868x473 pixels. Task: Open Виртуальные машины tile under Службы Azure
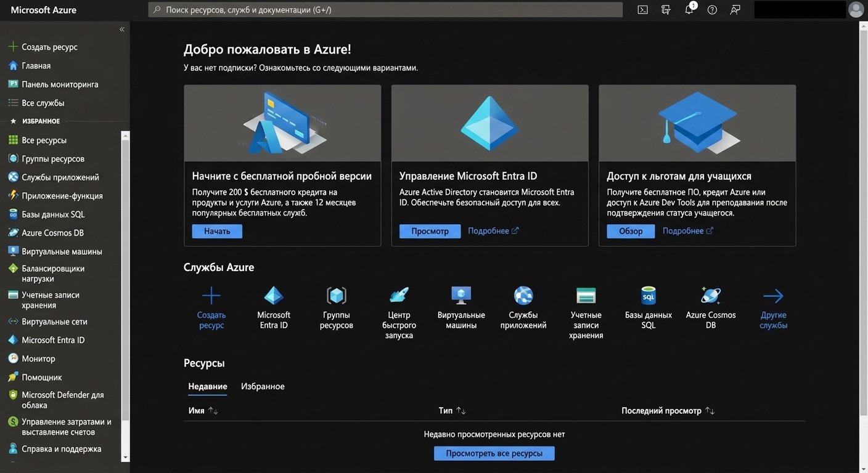click(461, 308)
